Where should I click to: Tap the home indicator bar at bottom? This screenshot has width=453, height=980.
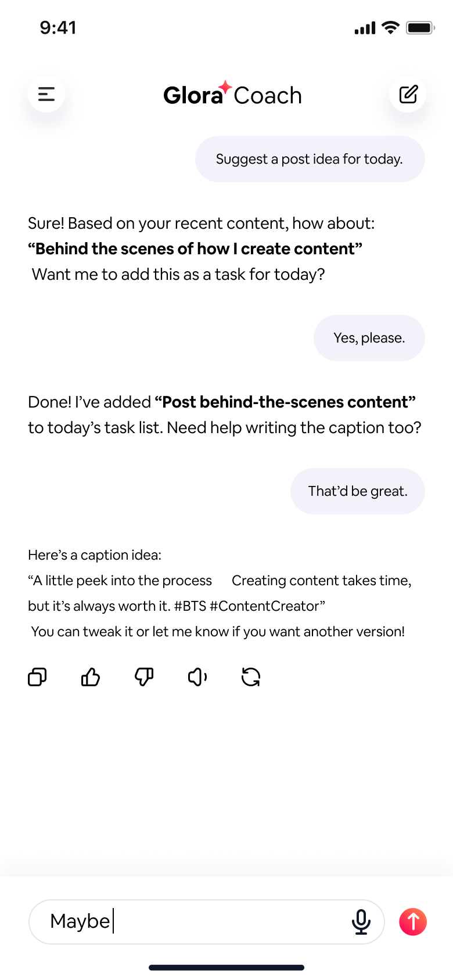click(x=227, y=967)
